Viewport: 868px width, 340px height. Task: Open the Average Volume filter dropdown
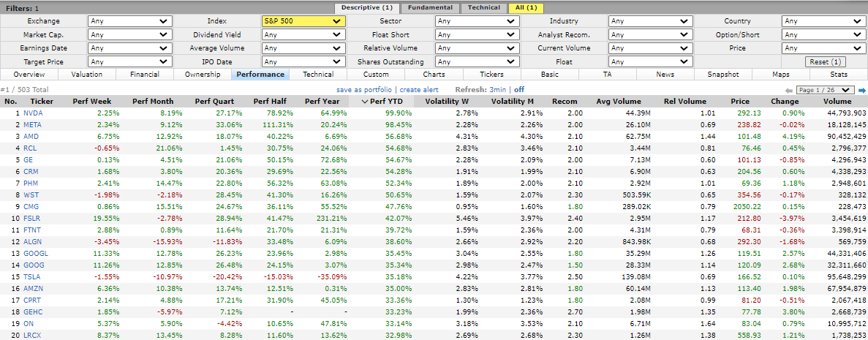point(303,48)
